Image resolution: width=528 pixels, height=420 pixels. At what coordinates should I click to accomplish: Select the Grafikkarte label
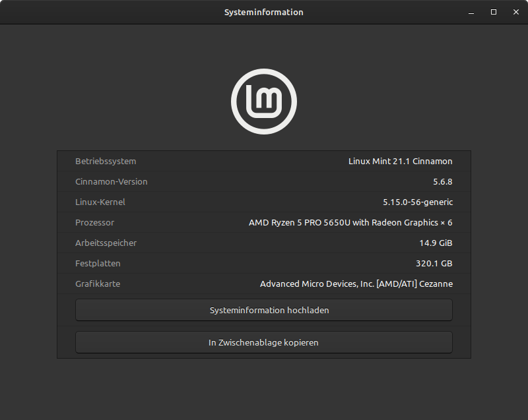pyautogui.click(x=98, y=284)
